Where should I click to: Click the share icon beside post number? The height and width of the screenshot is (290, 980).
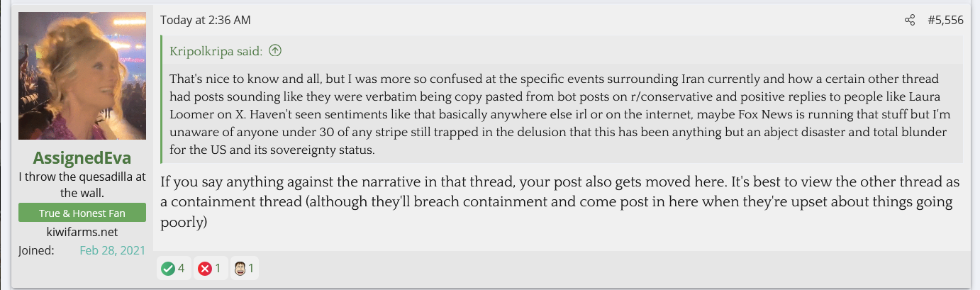[910, 21]
